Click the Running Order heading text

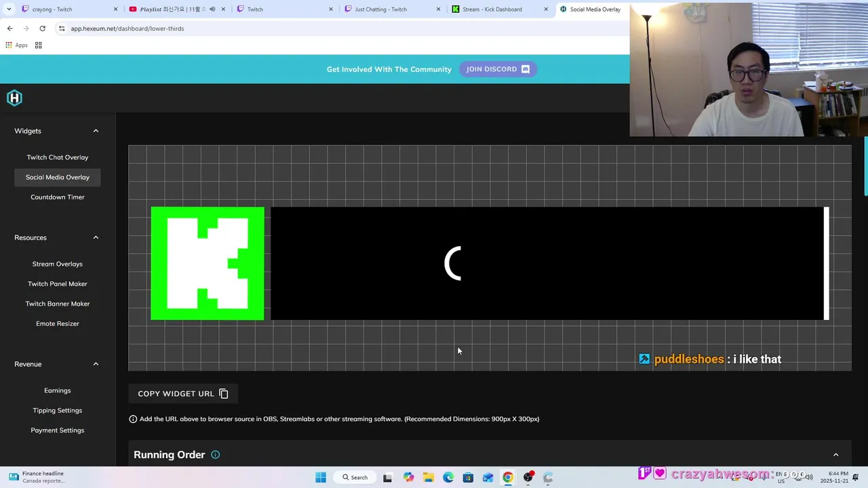[x=170, y=455]
